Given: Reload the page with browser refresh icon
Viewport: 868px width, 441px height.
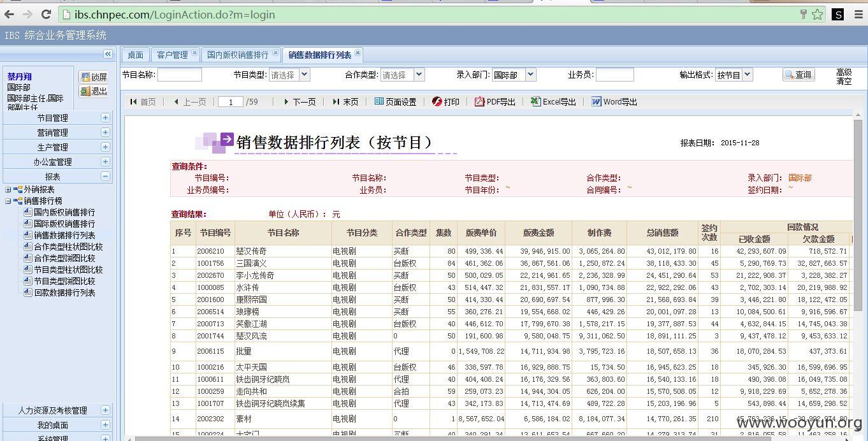Looking at the screenshot, I should [46, 14].
